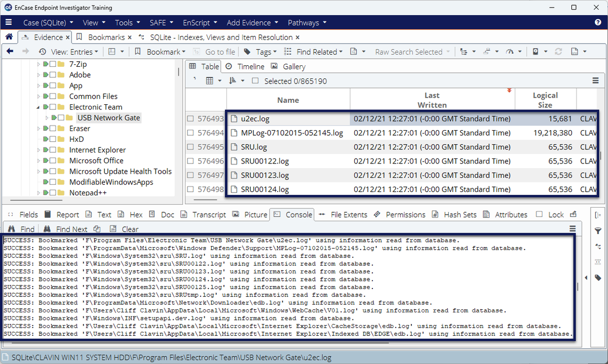Check the box for MPLog-07102015-052145.log row
This screenshot has height=364, width=608.
point(191,133)
